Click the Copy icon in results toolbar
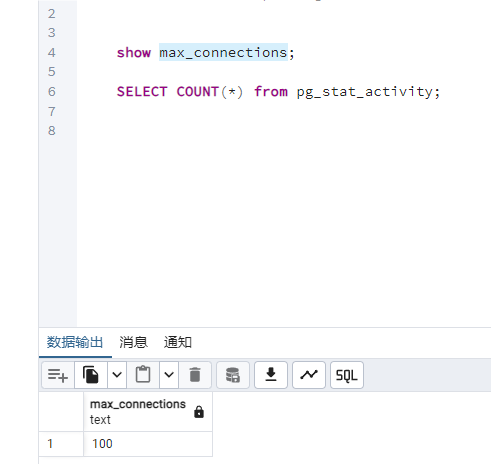 (x=91, y=375)
